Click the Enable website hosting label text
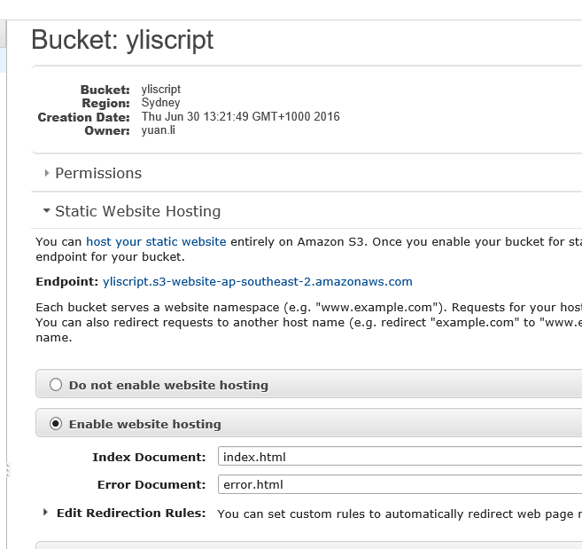Image resolution: width=582 pixels, height=549 pixels. click(x=145, y=424)
